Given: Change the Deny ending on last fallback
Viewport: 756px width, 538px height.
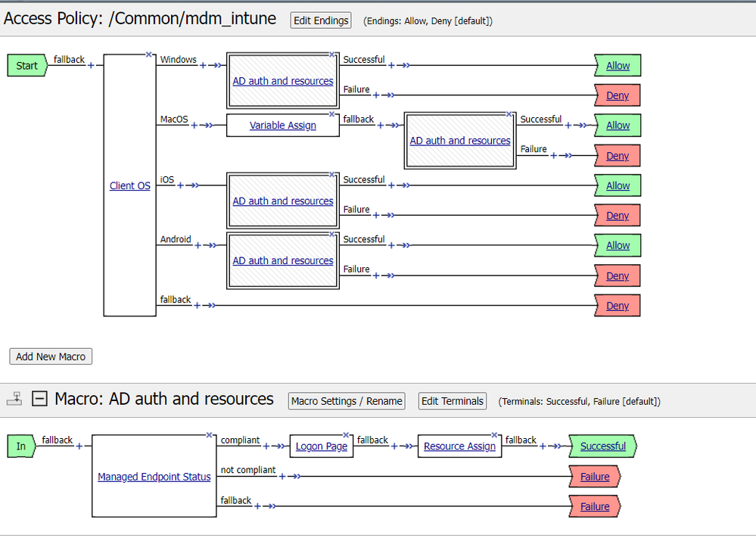Looking at the screenshot, I should [x=618, y=306].
